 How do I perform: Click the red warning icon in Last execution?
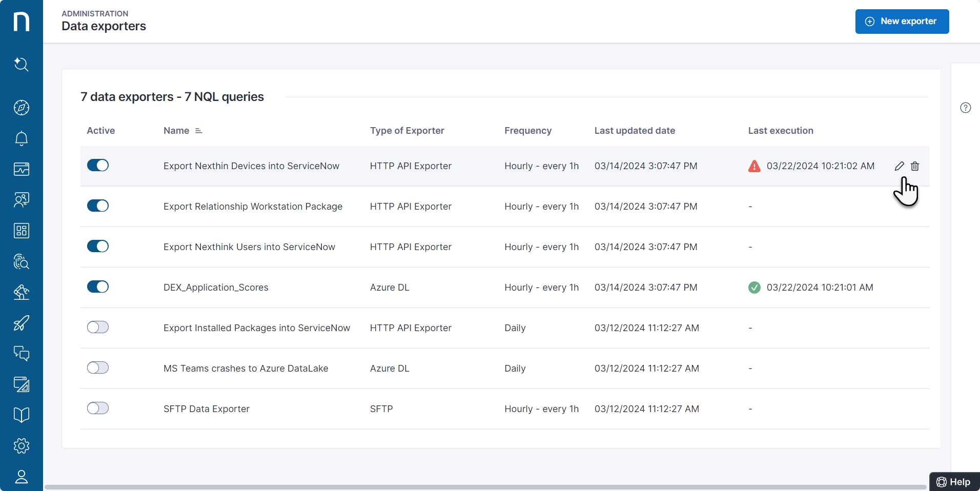tap(754, 166)
